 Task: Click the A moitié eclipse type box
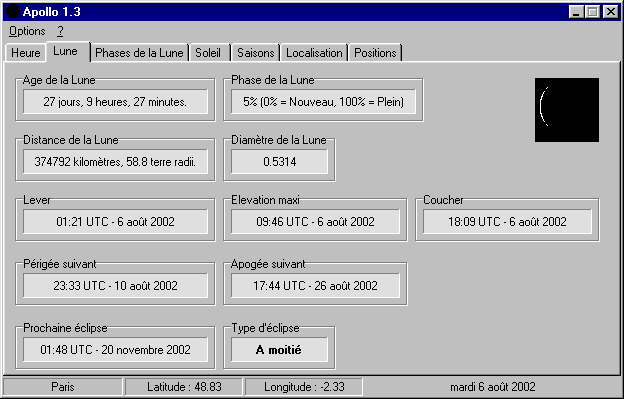click(279, 350)
